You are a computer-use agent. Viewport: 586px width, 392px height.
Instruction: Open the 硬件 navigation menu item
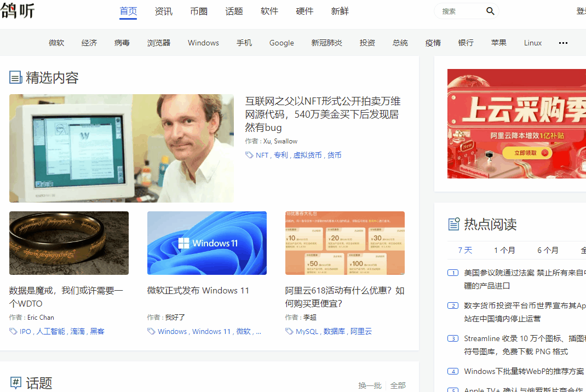pos(305,11)
